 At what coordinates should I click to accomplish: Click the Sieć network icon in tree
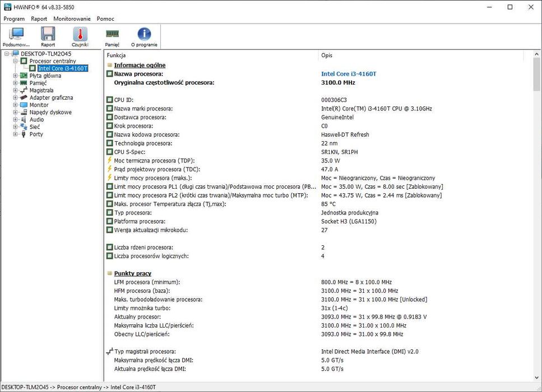pyautogui.click(x=24, y=127)
